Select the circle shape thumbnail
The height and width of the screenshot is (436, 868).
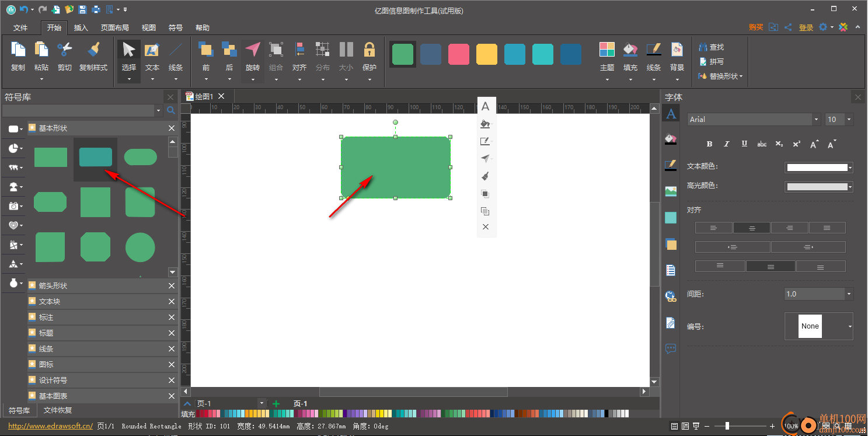(140, 247)
